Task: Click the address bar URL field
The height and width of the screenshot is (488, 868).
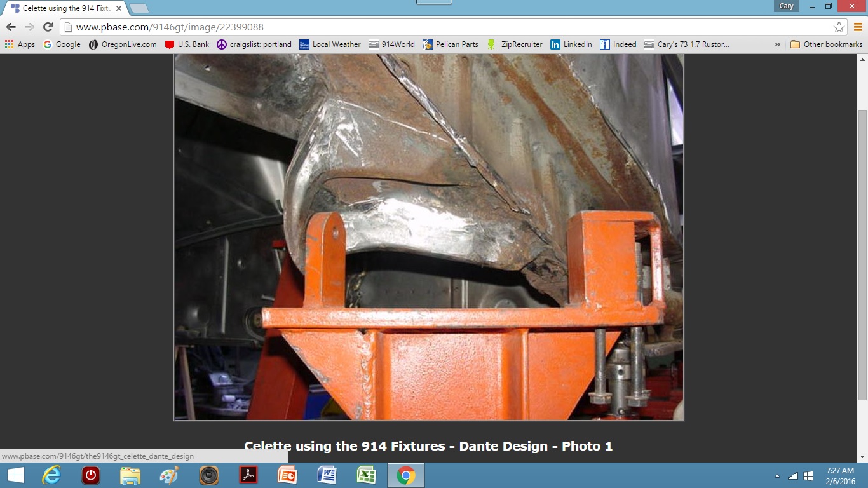Action: click(445, 27)
